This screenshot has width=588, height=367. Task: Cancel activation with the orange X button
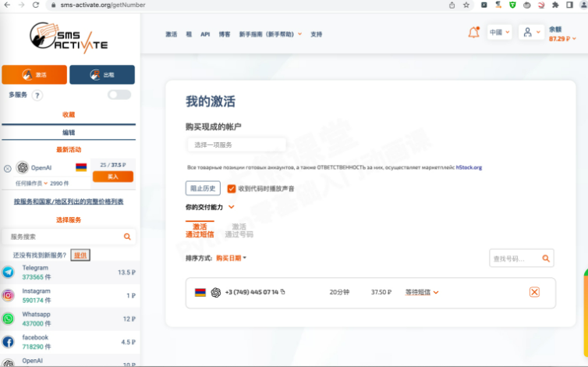[534, 292]
